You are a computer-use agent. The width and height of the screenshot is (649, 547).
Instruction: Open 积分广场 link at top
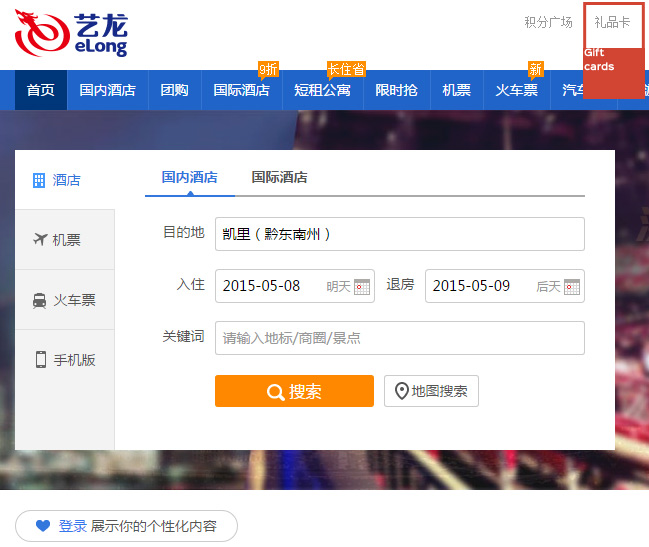click(548, 22)
